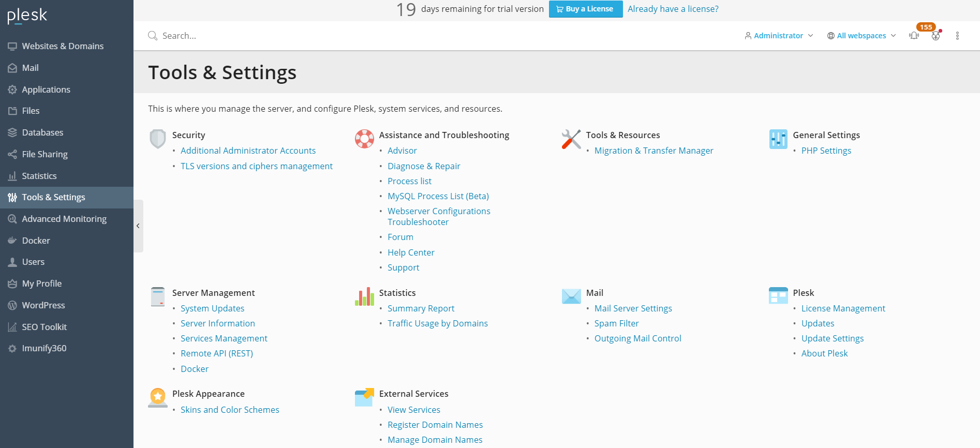The width and height of the screenshot is (980, 448).
Task: Select Tools & Settings in the sidebar
Action: click(x=67, y=198)
